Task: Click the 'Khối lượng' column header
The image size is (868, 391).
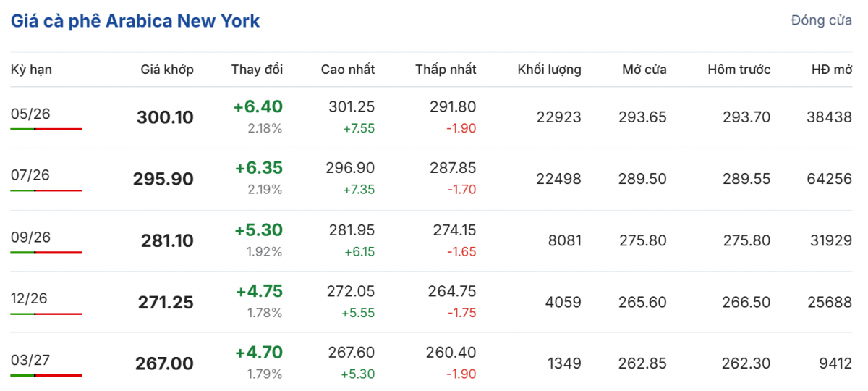Action: [x=549, y=70]
